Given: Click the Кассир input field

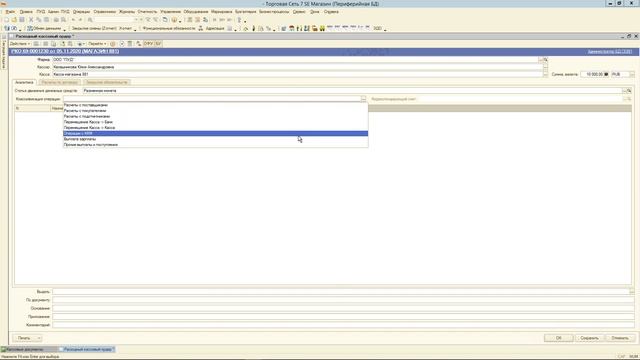Looking at the screenshot, I should (x=297, y=67).
